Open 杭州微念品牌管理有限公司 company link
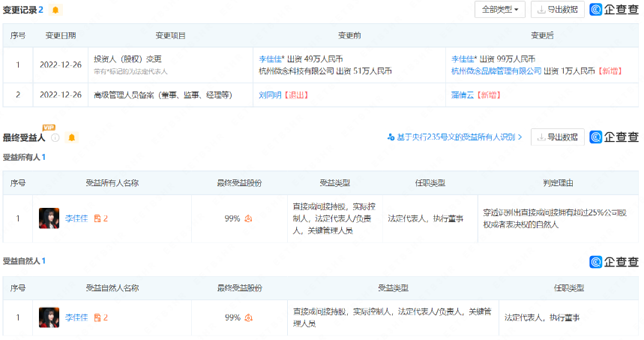The height and width of the screenshot is (340, 644). (x=496, y=71)
